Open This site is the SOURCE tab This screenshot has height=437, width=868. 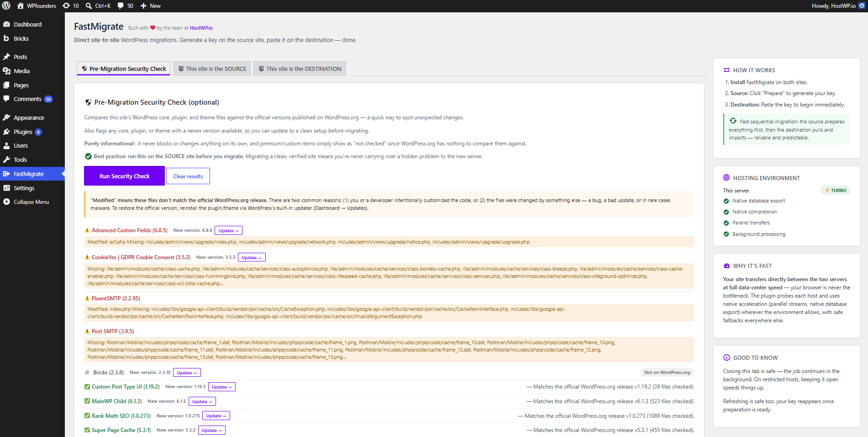tap(212, 69)
